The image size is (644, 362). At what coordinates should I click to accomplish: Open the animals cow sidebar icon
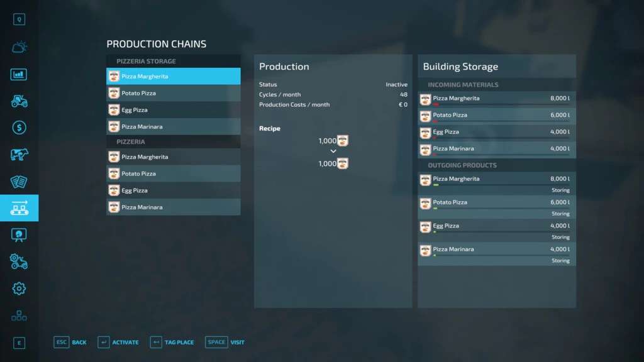(19, 155)
